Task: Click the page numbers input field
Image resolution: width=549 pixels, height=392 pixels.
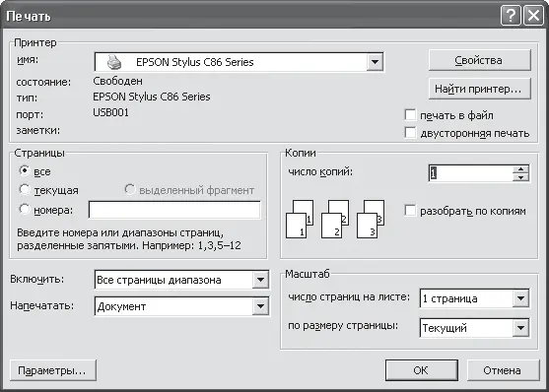Action: coord(174,210)
